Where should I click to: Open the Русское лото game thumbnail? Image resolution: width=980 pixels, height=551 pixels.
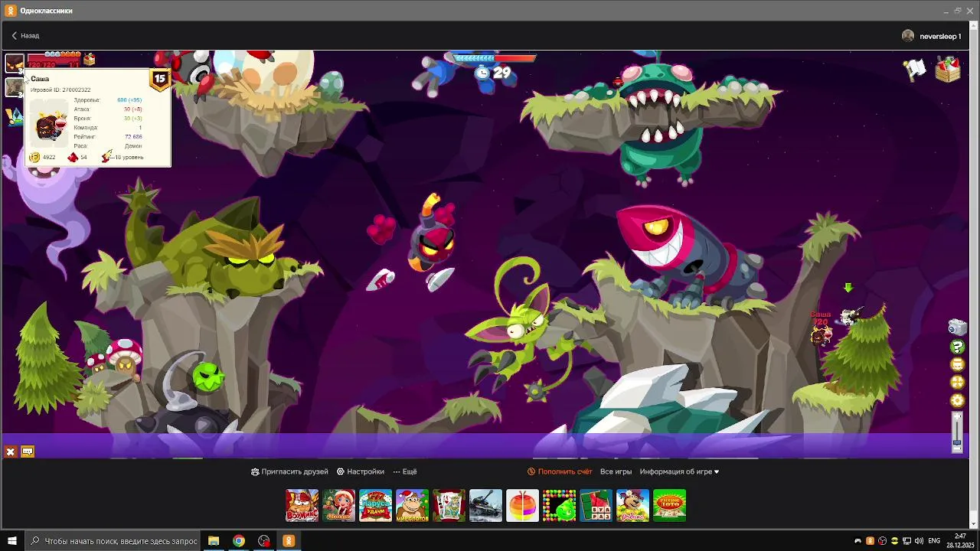(x=669, y=506)
